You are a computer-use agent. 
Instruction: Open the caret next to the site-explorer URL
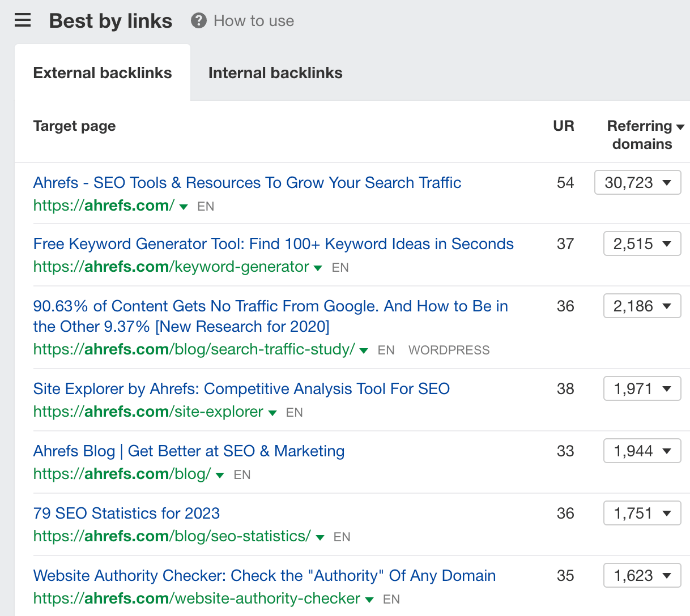click(272, 412)
